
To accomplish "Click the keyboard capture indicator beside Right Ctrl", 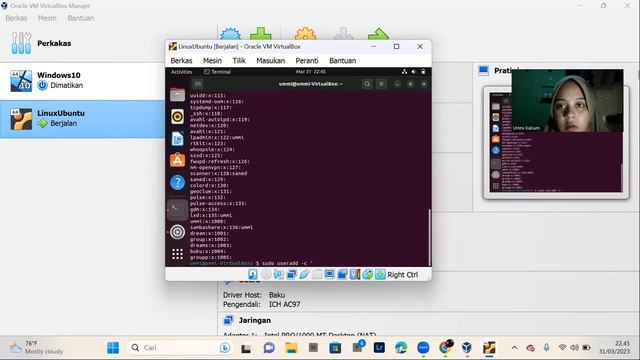I will pyautogui.click(x=380, y=275).
